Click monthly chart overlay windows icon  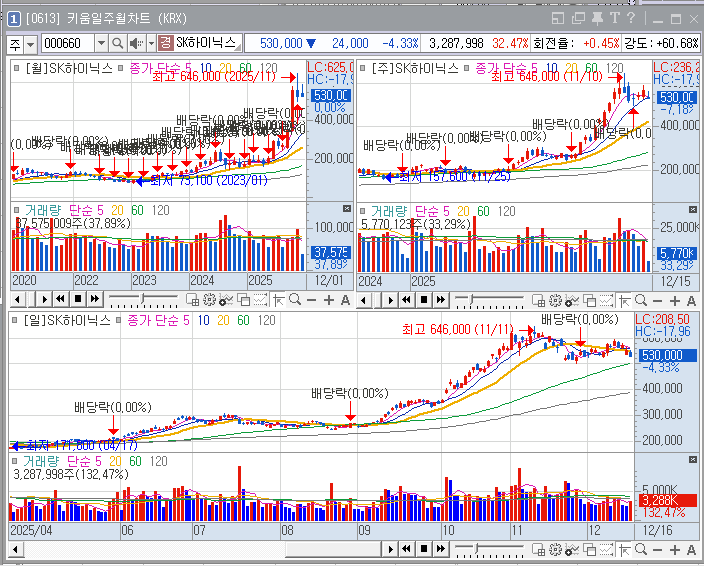[x=243, y=299]
